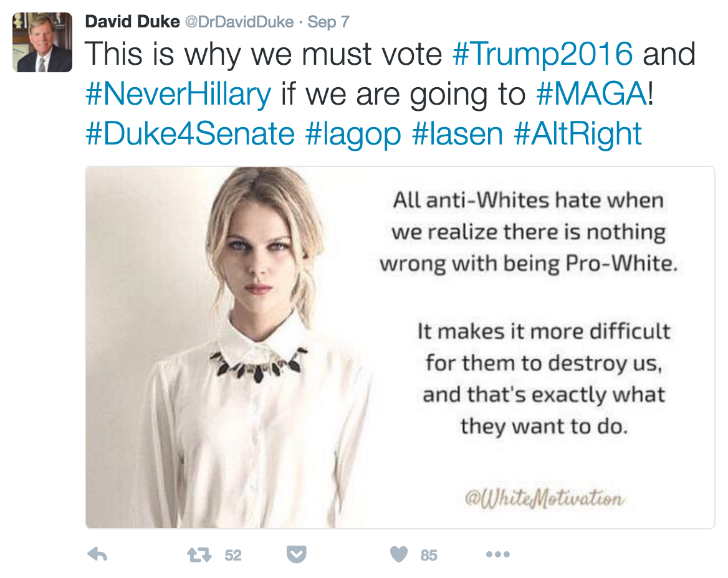Click the reply arrow icon
Image resolution: width=728 pixels, height=578 pixels.
point(97,554)
